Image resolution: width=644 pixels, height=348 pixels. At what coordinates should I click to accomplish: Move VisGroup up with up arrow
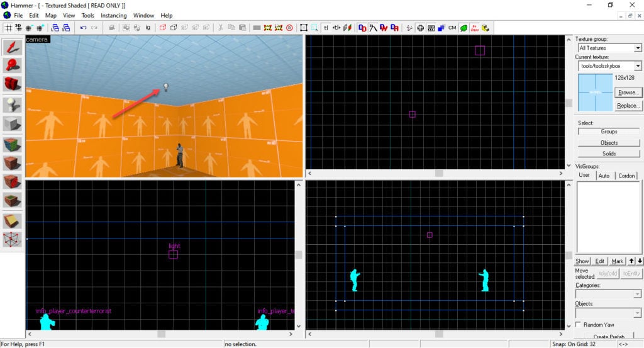pos(631,261)
